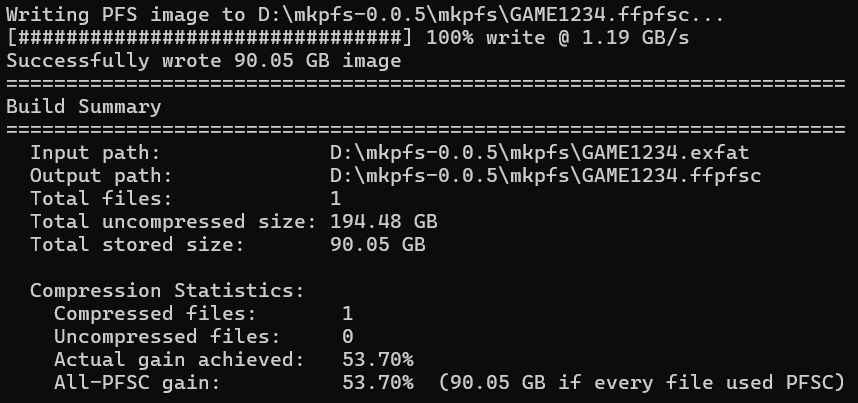858x403 pixels.
Task: Click the Writing PFS image path line
Action: pyautogui.click(x=365, y=15)
